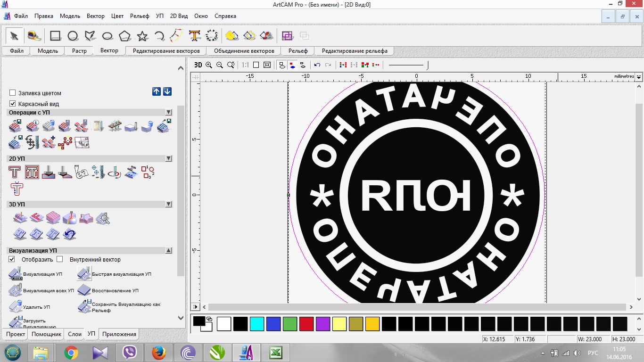
Task: Select the star shape tool
Action: pos(142,36)
